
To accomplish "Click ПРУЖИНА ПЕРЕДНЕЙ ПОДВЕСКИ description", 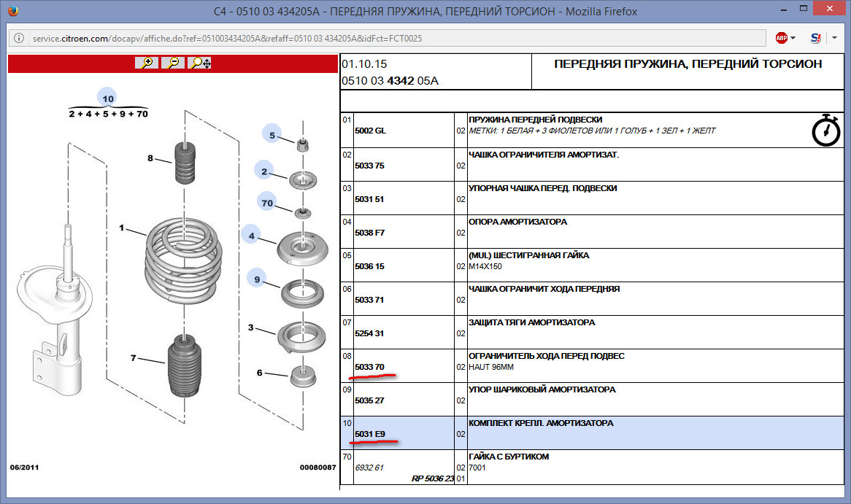I will pyautogui.click(x=535, y=120).
